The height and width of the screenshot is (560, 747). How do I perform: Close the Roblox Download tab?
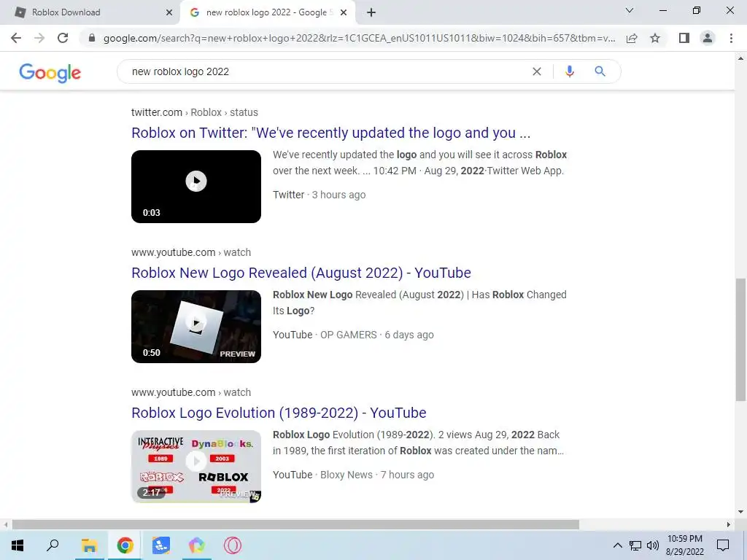[169, 12]
